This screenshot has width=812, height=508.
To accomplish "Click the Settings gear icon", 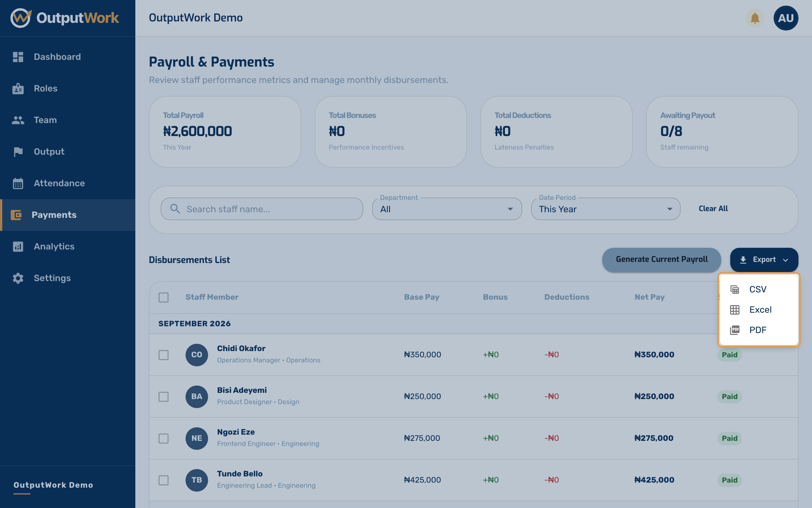I will click(18, 278).
